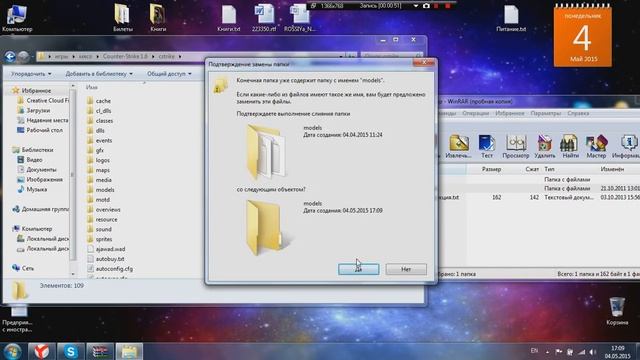Click the Удалить icon in WinRAR
The height and width of the screenshot is (360, 640).
point(544,147)
